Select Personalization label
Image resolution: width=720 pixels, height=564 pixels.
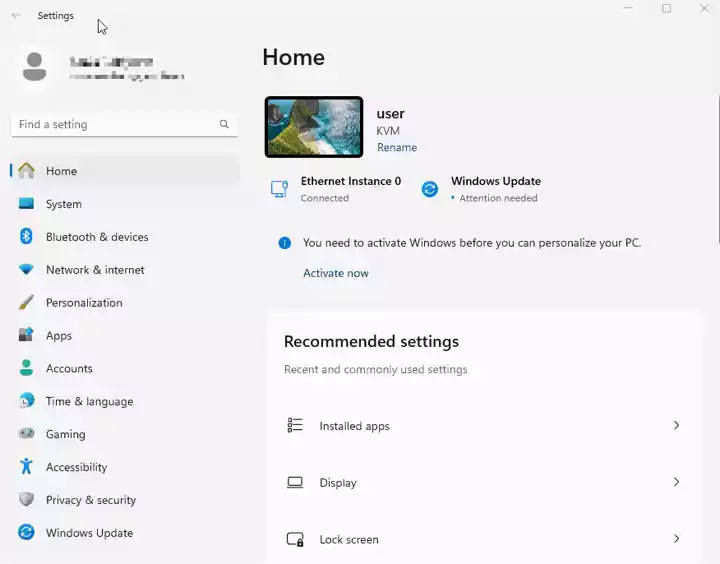(84, 303)
